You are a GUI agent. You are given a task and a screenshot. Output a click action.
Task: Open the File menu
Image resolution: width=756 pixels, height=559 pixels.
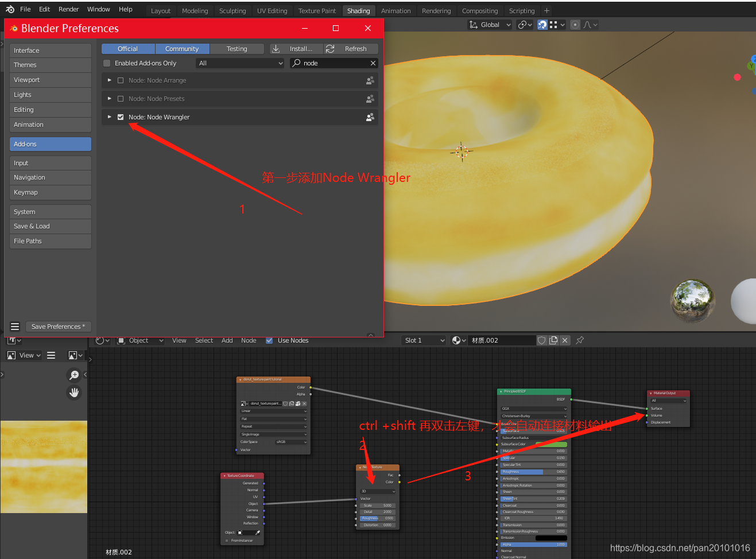click(25, 9)
